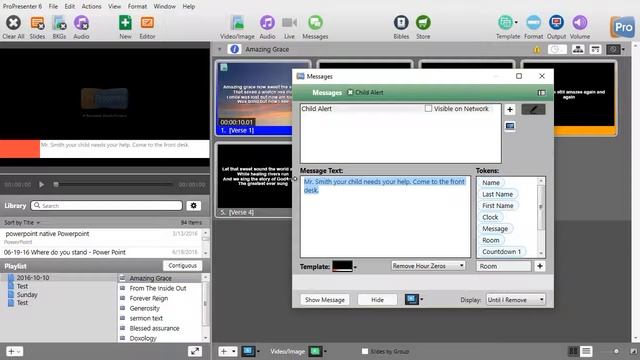Open Display Until I Remove dropdown
Image resolution: width=640 pixels, height=360 pixels.
click(515, 300)
